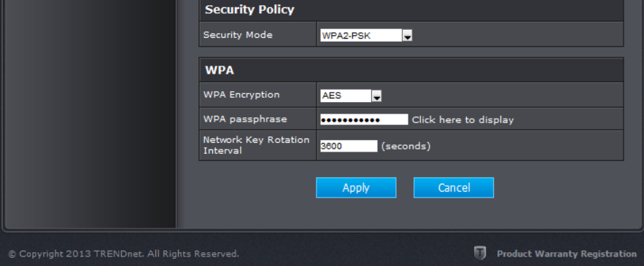The width and height of the screenshot is (644, 266).
Task: Click the WPA passphrase label
Action: 245,120
